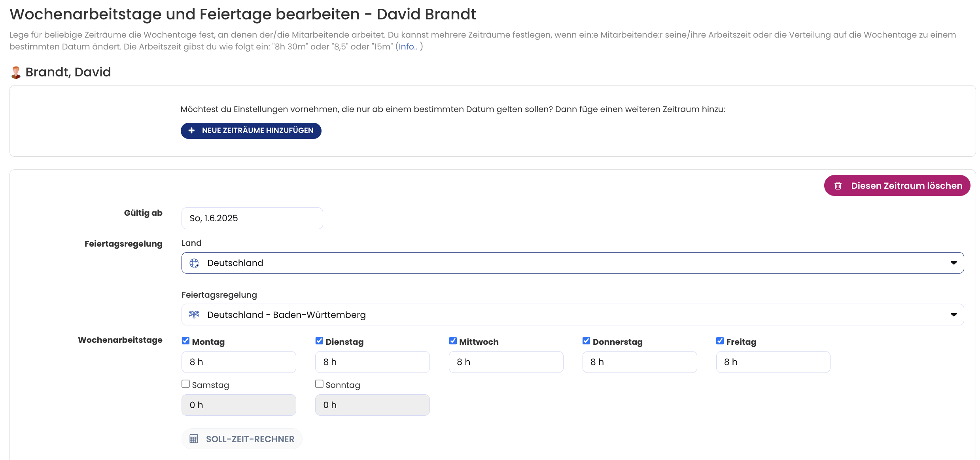The height and width of the screenshot is (460, 980).
Task: Open the Soll-Zeit-Rechner button
Action: coord(250,439)
